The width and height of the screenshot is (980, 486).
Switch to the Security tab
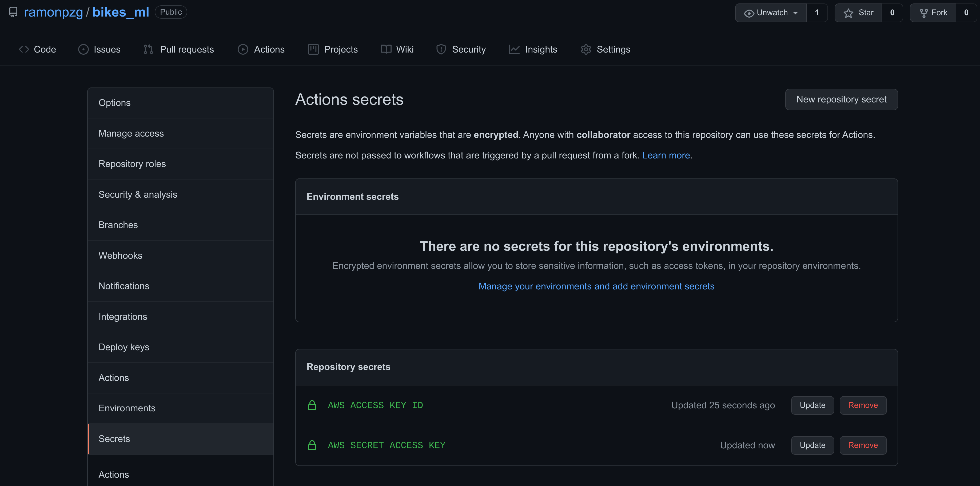461,49
